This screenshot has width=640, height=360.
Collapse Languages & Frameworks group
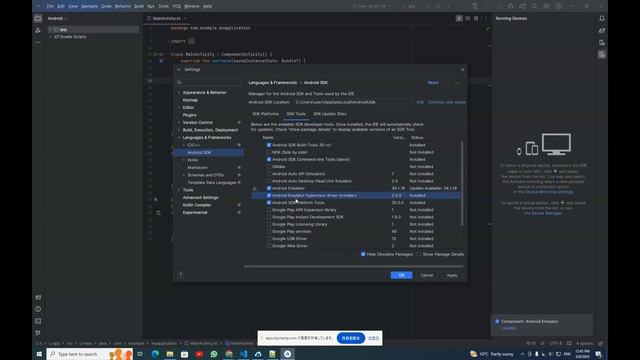pyautogui.click(x=179, y=138)
